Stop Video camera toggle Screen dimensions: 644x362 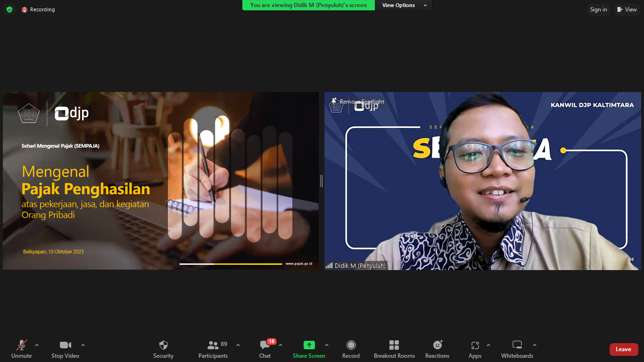pyautogui.click(x=65, y=349)
